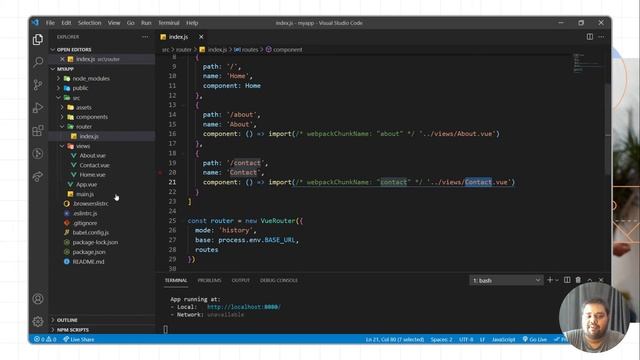Open the terminal shell dropdown '1: bash'
Screen dimensions: 640x360
pyautogui.click(x=506, y=280)
